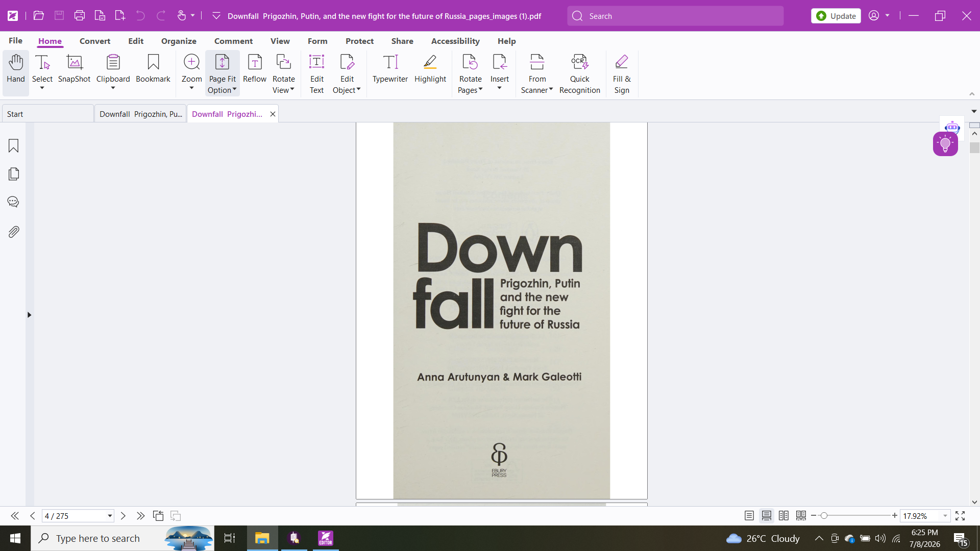The image size is (980, 551).
Task: Open the quick access toolbar customize dropdown
Action: pos(216,16)
